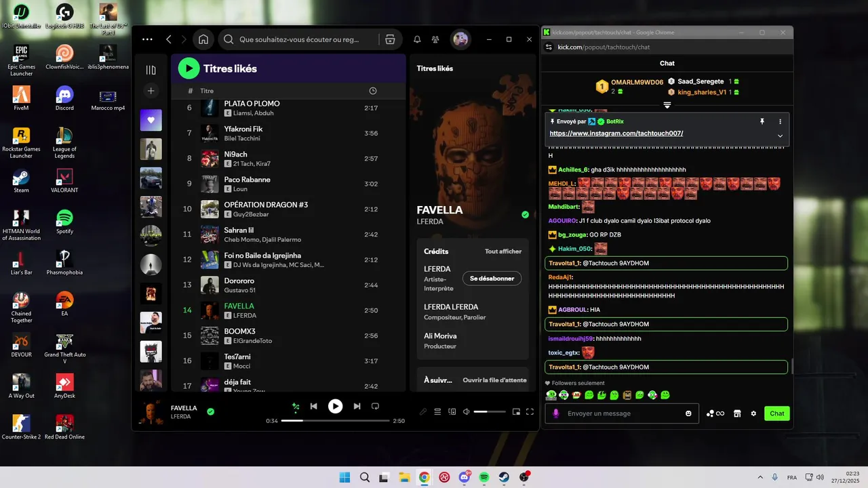Viewport: 868px width, 488px height.
Task: Open the queue icon in player bar
Action: 437,411
